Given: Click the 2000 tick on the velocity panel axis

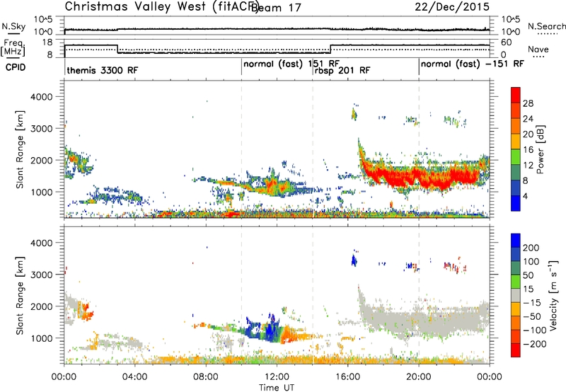Looking at the screenshot, I should pyautogui.click(x=42, y=306).
